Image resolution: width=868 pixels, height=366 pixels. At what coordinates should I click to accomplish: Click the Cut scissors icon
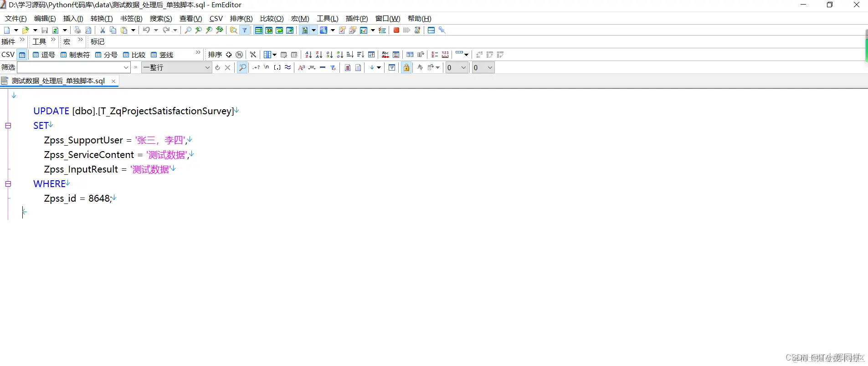point(103,30)
